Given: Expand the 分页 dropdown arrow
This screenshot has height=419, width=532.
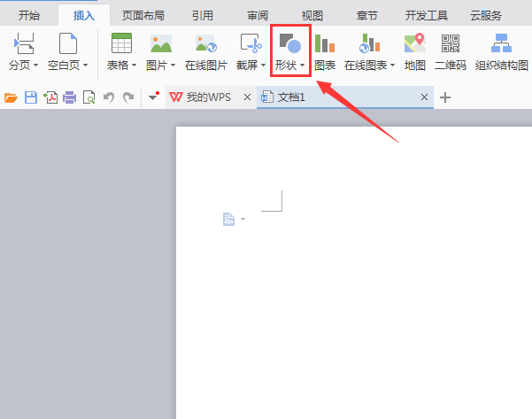Looking at the screenshot, I should [x=36, y=65].
